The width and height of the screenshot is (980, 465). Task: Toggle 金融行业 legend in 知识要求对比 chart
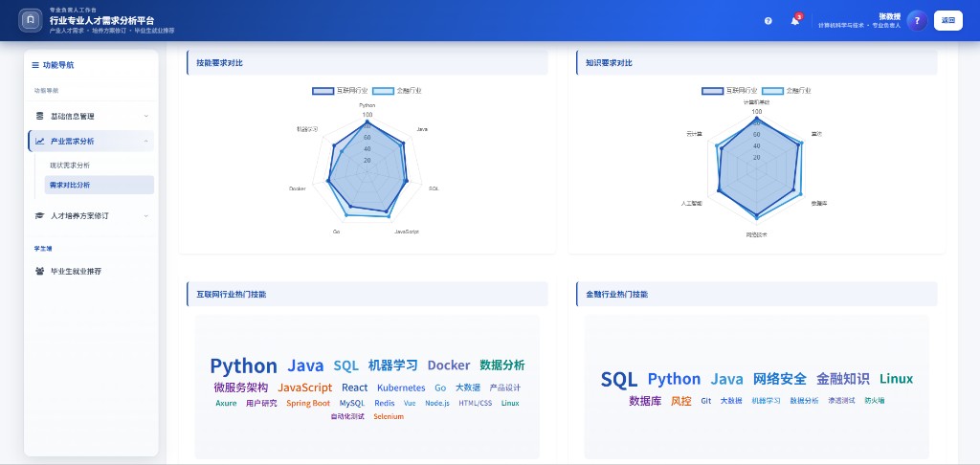click(x=787, y=91)
